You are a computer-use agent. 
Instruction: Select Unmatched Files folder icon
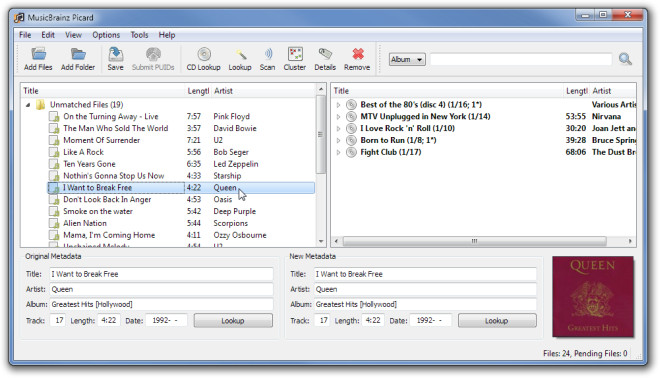click(x=40, y=104)
